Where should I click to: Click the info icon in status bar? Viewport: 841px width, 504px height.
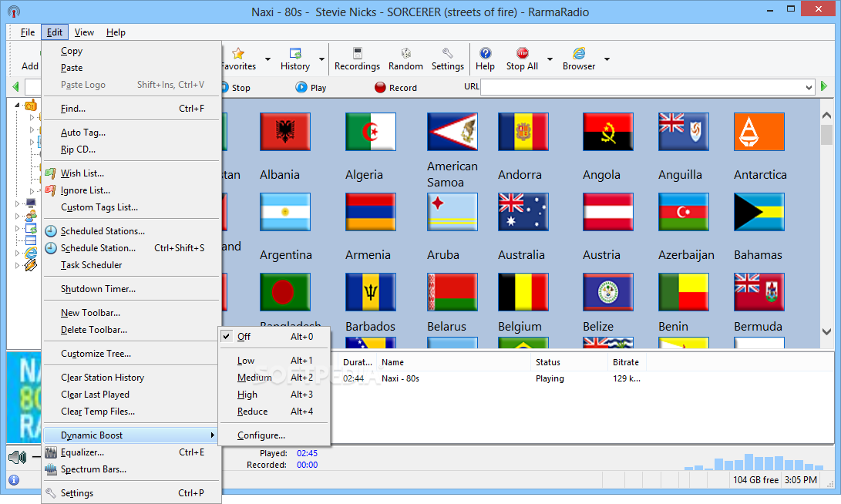(14, 480)
